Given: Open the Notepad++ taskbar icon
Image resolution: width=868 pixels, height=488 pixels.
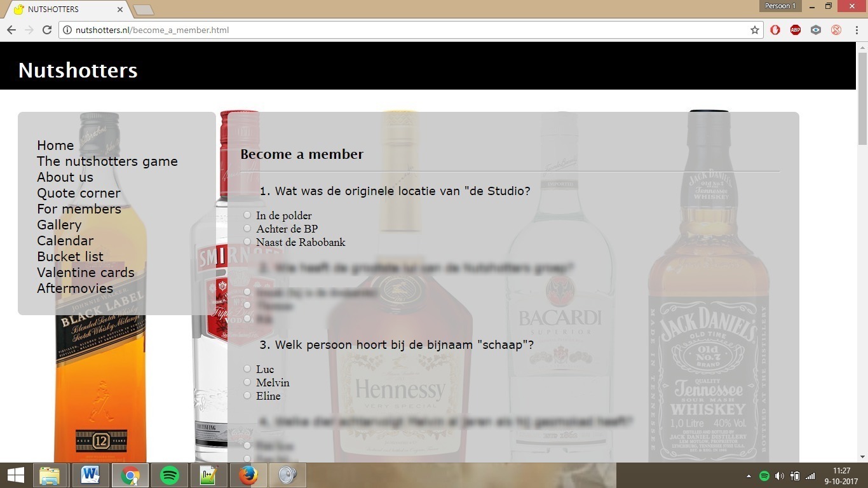Looking at the screenshot, I should [x=209, y=475].
